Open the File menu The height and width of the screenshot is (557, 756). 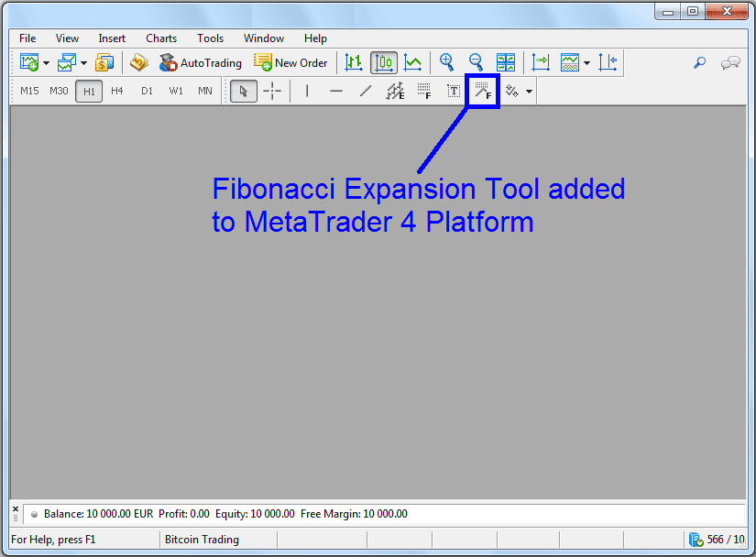coord(27,38)
